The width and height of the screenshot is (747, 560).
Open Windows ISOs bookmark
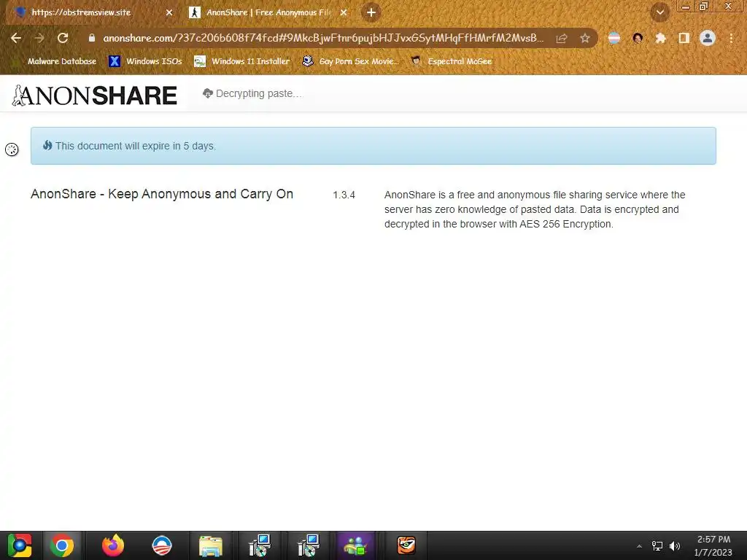point(145,61)
